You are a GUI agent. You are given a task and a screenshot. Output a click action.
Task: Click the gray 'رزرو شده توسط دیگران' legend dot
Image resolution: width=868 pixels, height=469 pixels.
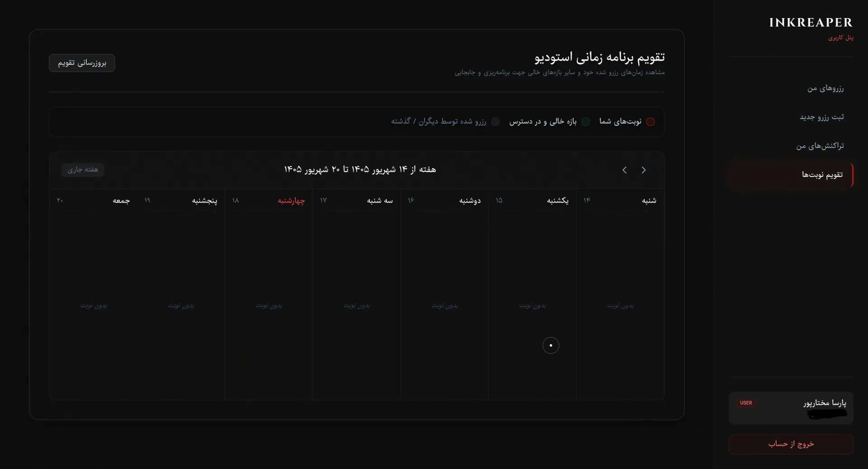pos(495,122)
